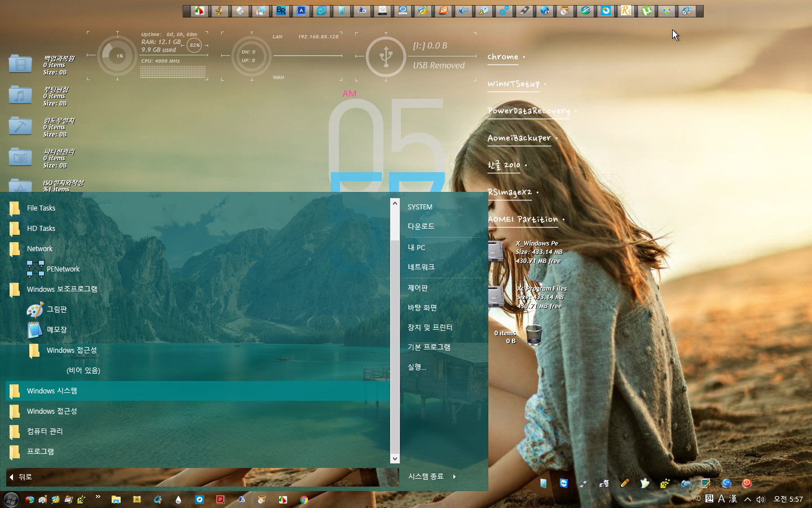The height and width of the screenshot is (508, 812).
Task: Click the blue logoff arrow icon in dock
Action: [x=726, y=483]
